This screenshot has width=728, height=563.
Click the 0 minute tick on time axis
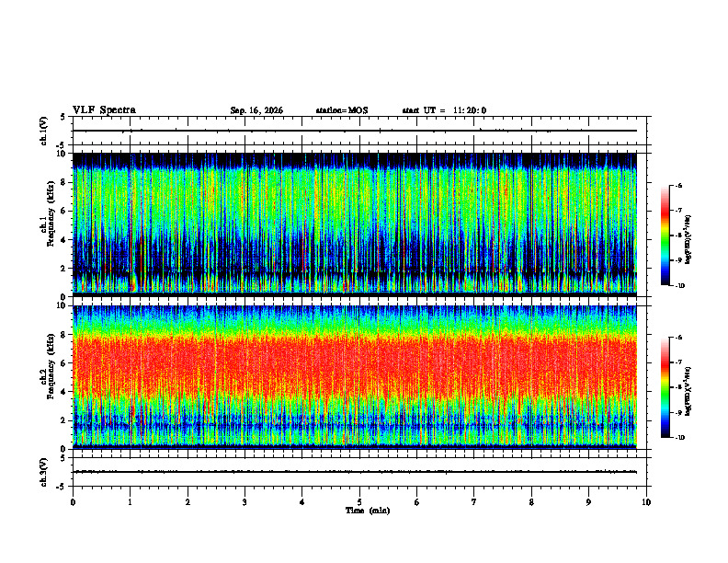(73, 502)
